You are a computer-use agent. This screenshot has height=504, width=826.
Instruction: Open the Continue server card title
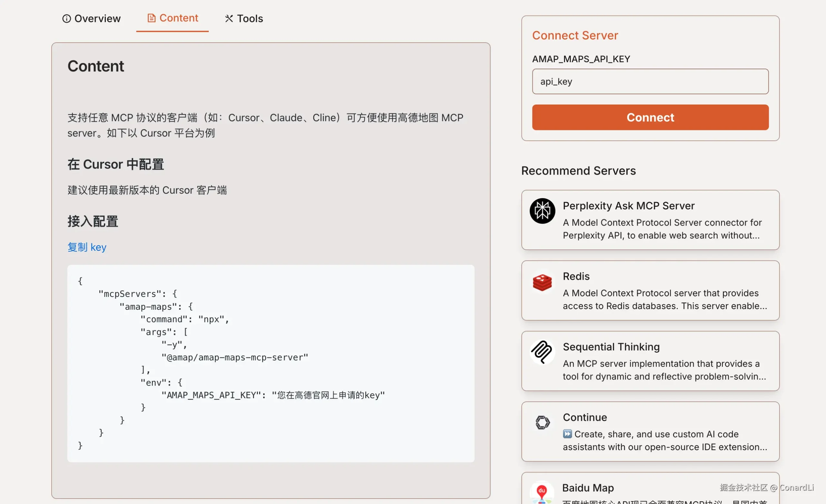585,417
